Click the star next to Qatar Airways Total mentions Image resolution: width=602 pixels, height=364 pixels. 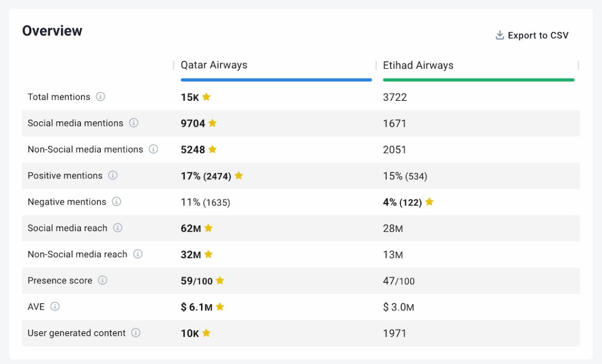coord(206,97)
